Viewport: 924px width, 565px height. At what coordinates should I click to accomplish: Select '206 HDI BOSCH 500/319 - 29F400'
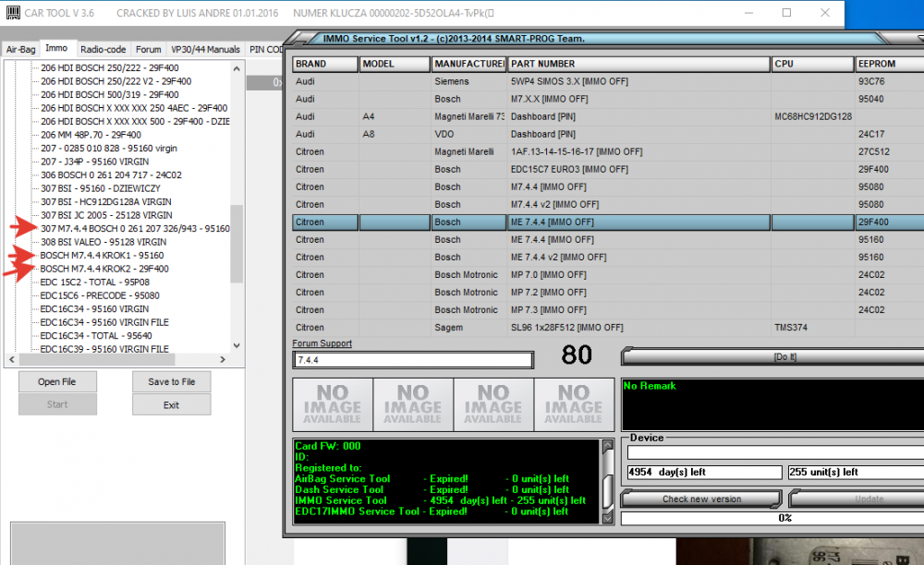click(x=110, y=95)
